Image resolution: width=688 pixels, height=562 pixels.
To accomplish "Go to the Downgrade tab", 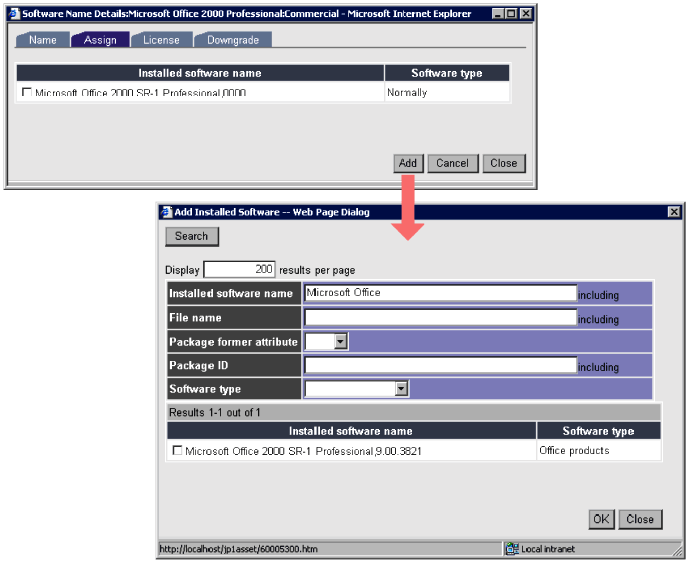I will [x=233, y=40].
